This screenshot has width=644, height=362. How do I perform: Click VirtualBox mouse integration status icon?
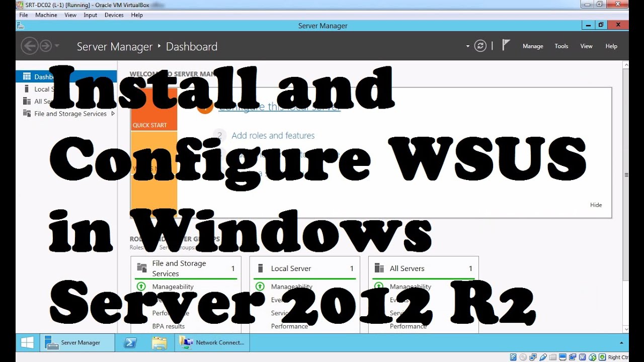coord(592,357)
